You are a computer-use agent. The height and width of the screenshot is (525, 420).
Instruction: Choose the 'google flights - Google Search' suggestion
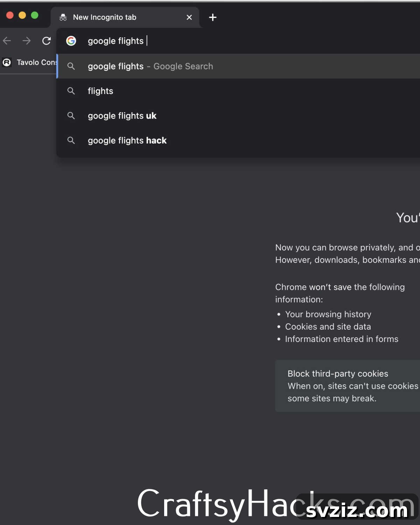[x=238, y=66]
